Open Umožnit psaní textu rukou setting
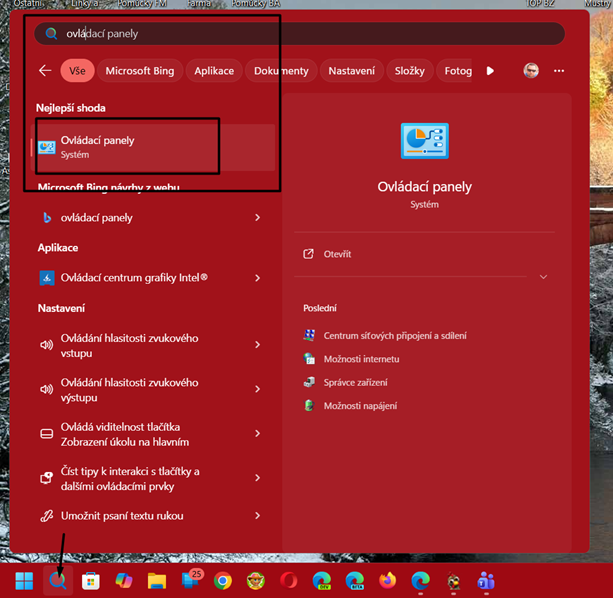Image resolution: width=613 pixels, height=598 pixels. click(122, 516)
